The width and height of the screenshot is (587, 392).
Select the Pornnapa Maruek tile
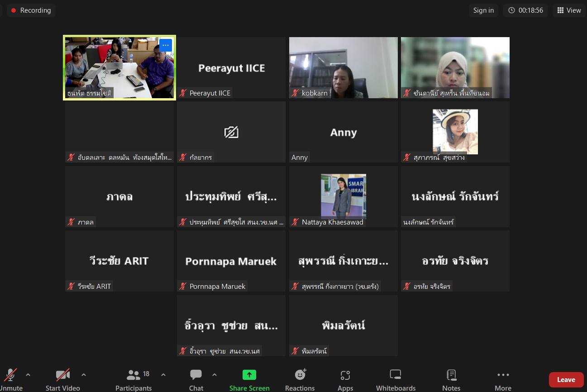pos(231,261)
